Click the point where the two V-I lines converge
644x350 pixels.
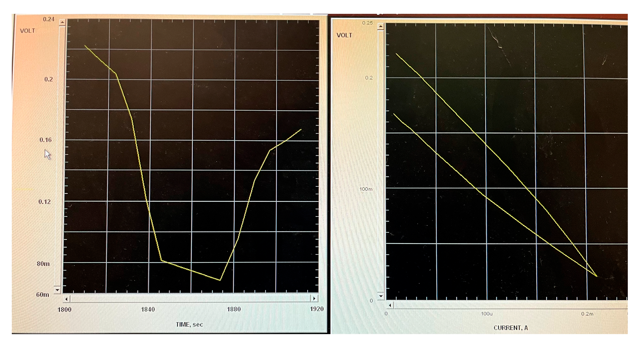coord(597,276)
